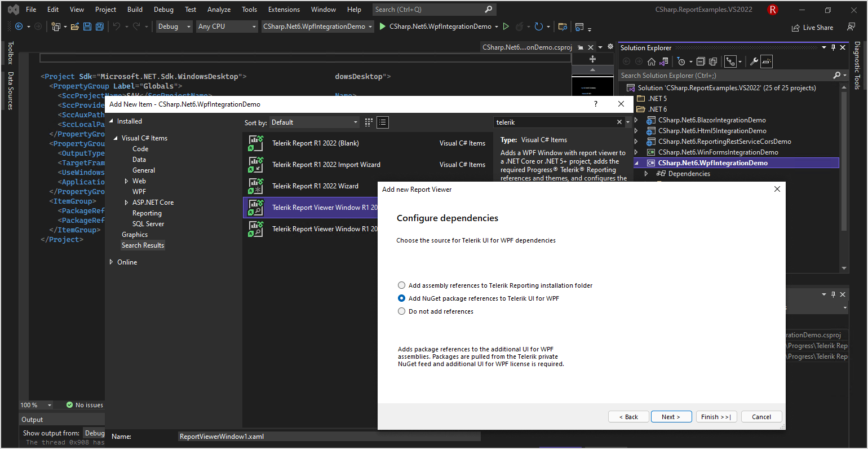Open the Debug configuration dropdown

(x=174, y=27)
